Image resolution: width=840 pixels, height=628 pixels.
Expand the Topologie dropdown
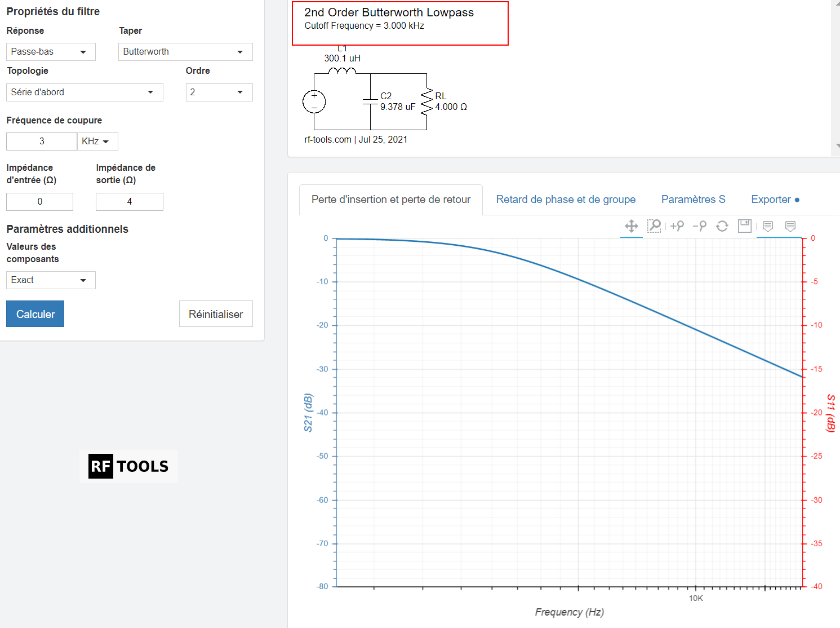(x=85, y=92)
